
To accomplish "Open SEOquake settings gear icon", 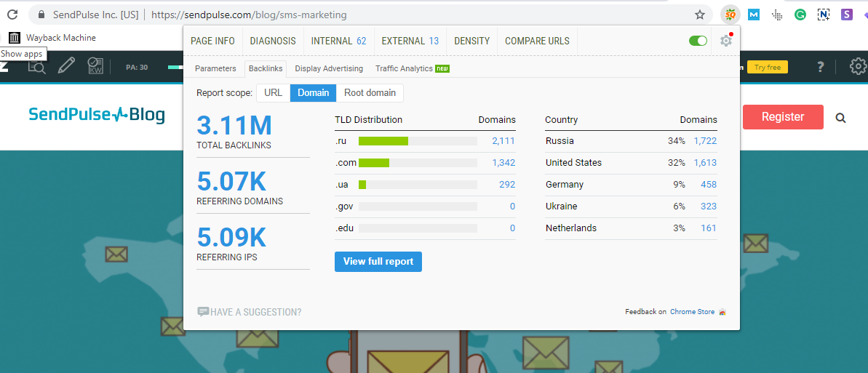I will coord(725,41).
